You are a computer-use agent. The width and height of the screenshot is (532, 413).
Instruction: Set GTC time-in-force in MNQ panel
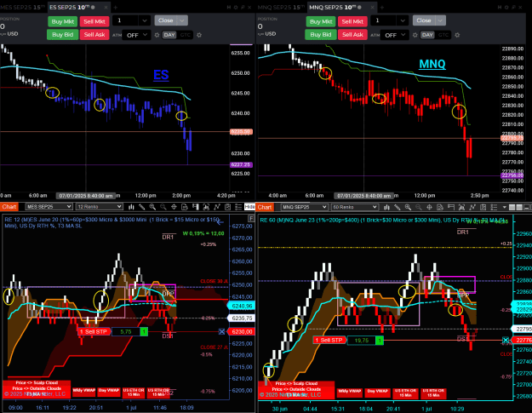(x=443, y=35)
